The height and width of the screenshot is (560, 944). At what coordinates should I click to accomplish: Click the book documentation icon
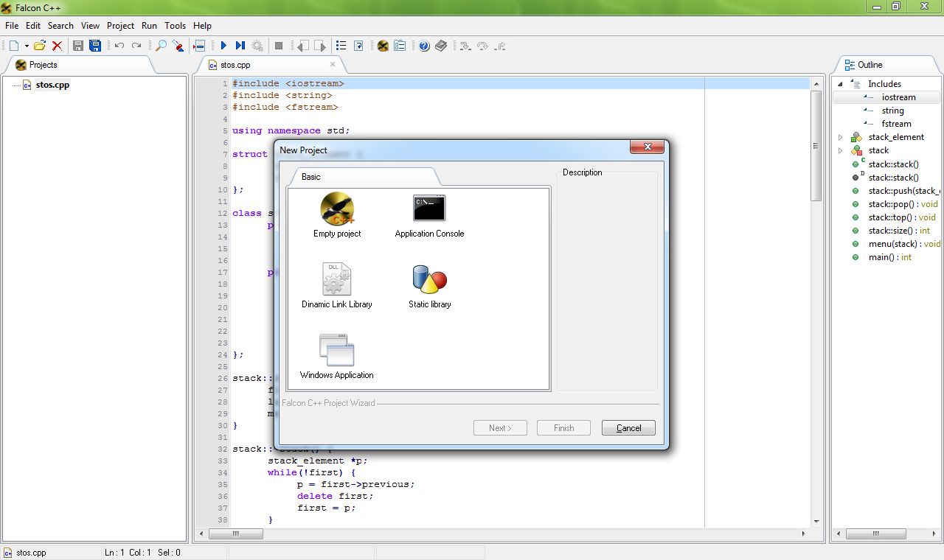441,46
